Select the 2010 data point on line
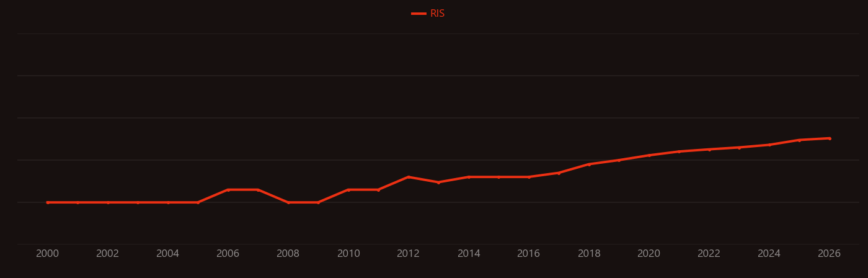This screenshot has width=868, height=278. [348, 190]
